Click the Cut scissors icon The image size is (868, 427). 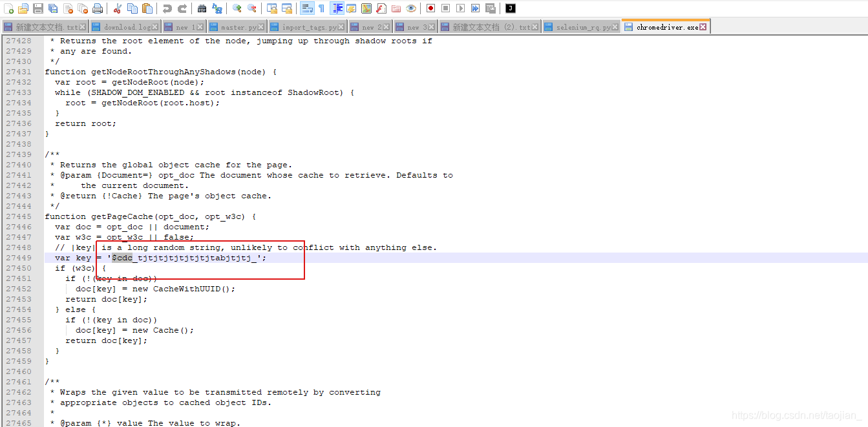click(118, 8)
